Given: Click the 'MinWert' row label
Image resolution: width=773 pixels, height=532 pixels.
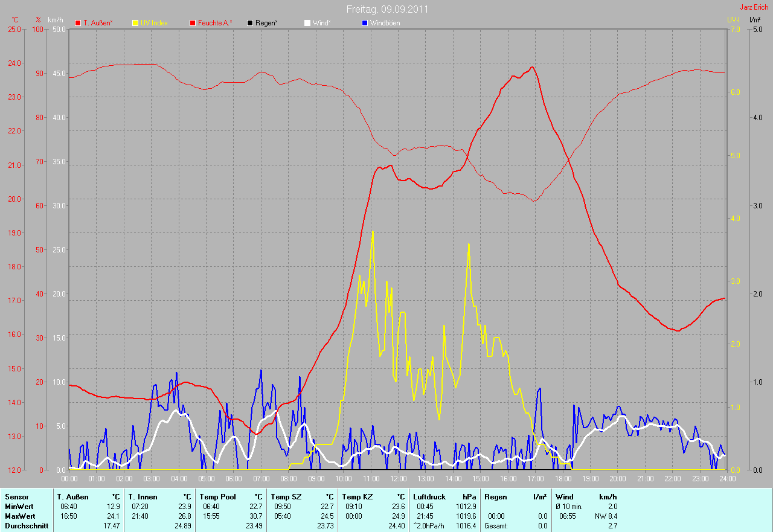Looking at the screenshot, I should (18, 507).
